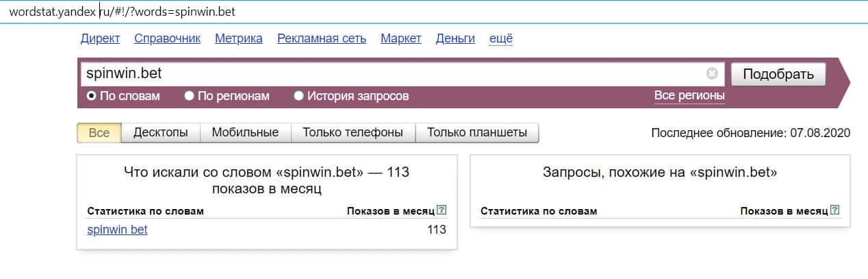Switch to the 'Мобильные' tab
This screenshot has width=868, height=279.
click(245, 132)
